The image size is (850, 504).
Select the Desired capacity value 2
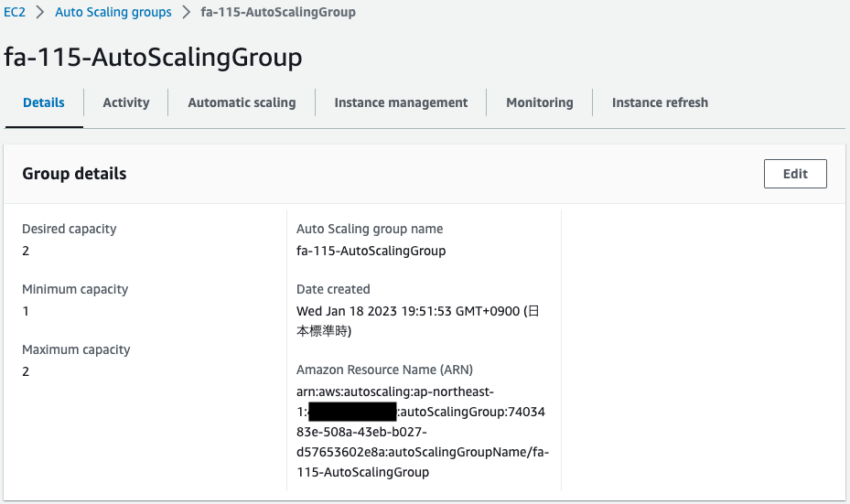(26, 251)
